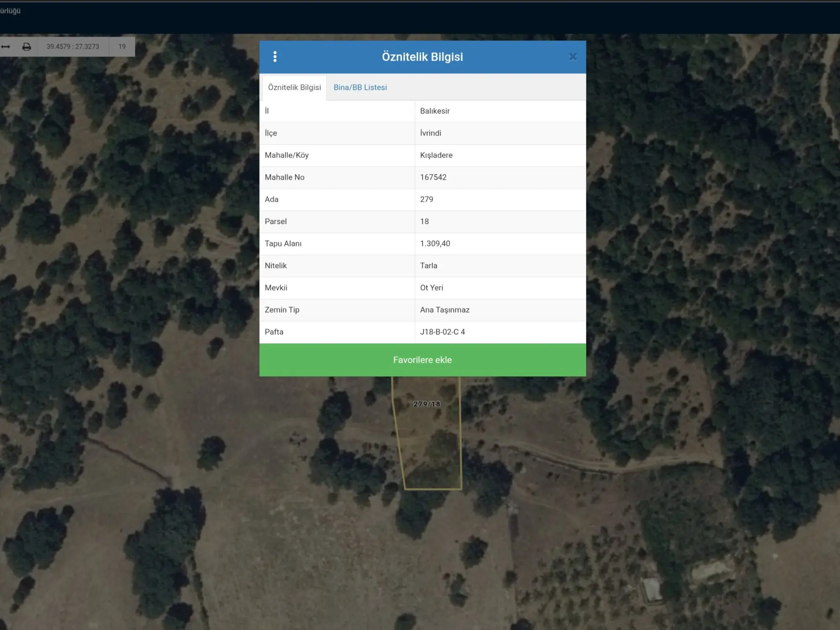Click the İvrindi value in İlçe row
The width and height of the screenshot is (840, 630).
pyautogui.click(x=430, y=133)
